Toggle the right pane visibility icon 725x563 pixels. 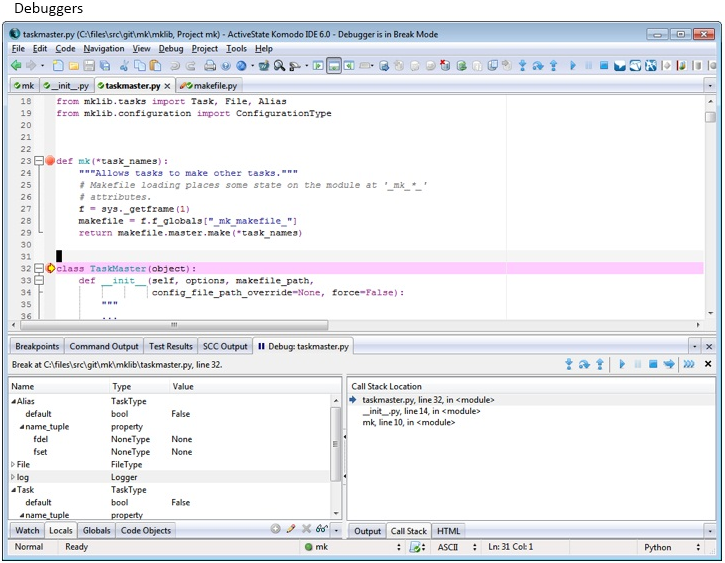[x=349, y=66]
